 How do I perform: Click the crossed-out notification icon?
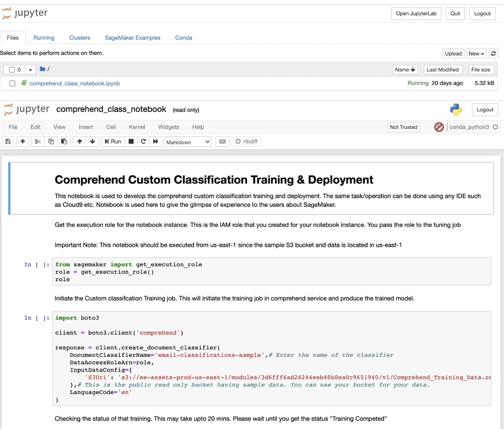439,127
